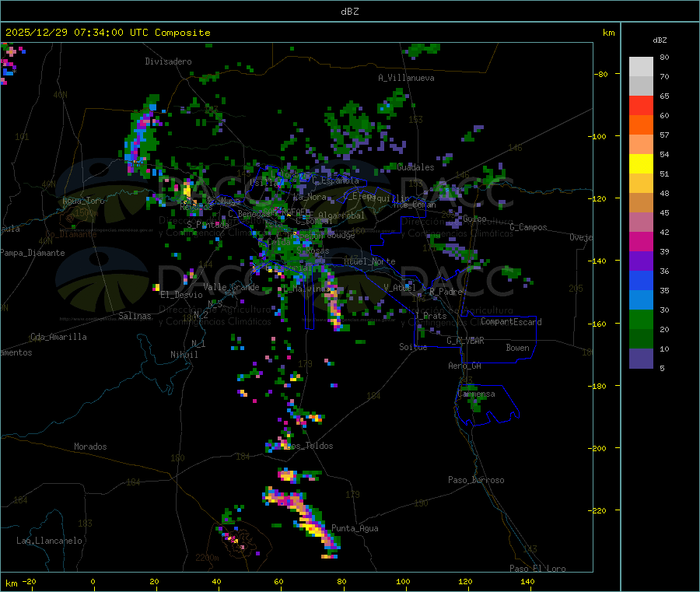The image size is (700, 592).
Task: Select the dusty pink 42-45 dBZ legend swatch
Action: click(x=641, y=222)
